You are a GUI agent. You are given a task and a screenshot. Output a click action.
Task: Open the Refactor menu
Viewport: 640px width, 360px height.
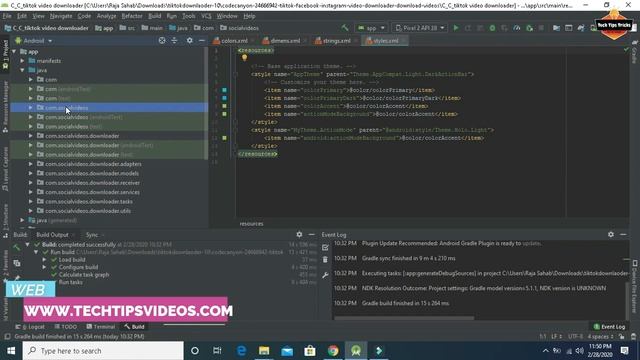[132, 16]
